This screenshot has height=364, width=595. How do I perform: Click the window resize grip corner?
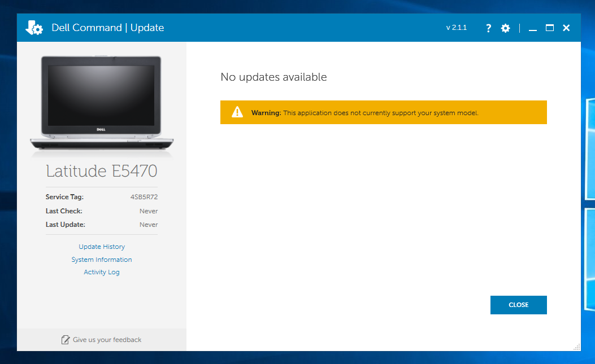pos(577,347)
